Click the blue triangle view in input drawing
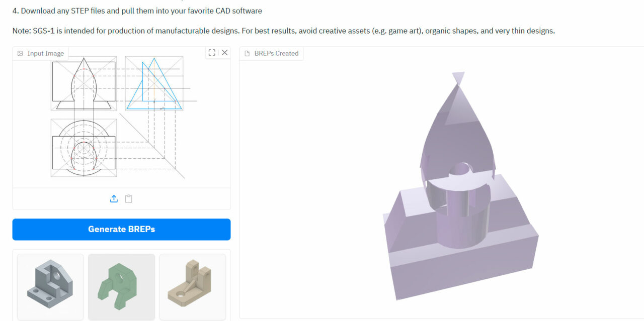 (154, 84)
